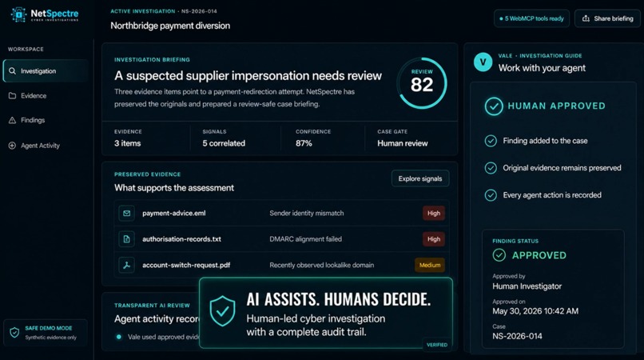Click the High badge on authorisation-records.txt row

(434, 239)
